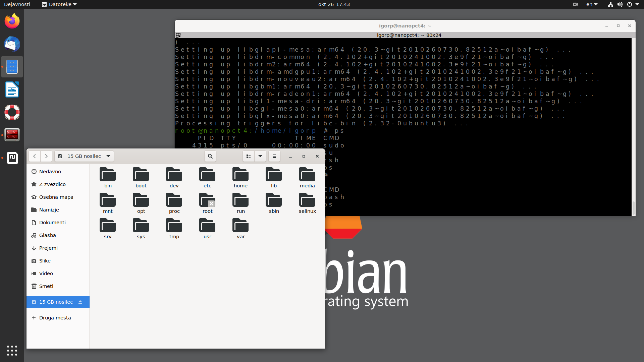Click the terminal split-layout icon

[x=178, y=35]
